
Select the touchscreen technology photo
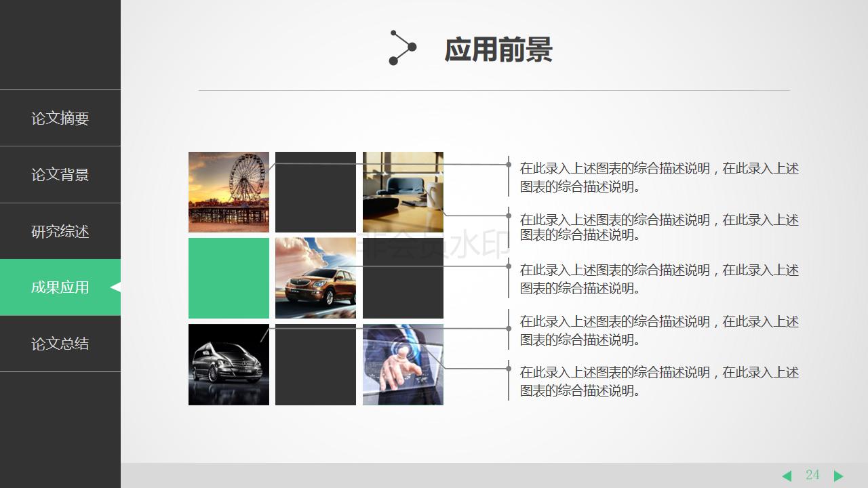click(x=403, y=364)
